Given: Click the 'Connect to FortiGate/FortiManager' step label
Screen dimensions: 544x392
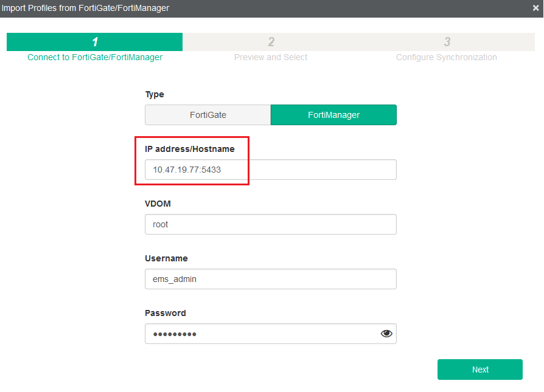Looking at the screenshot, I should click(x=95, y=57).
